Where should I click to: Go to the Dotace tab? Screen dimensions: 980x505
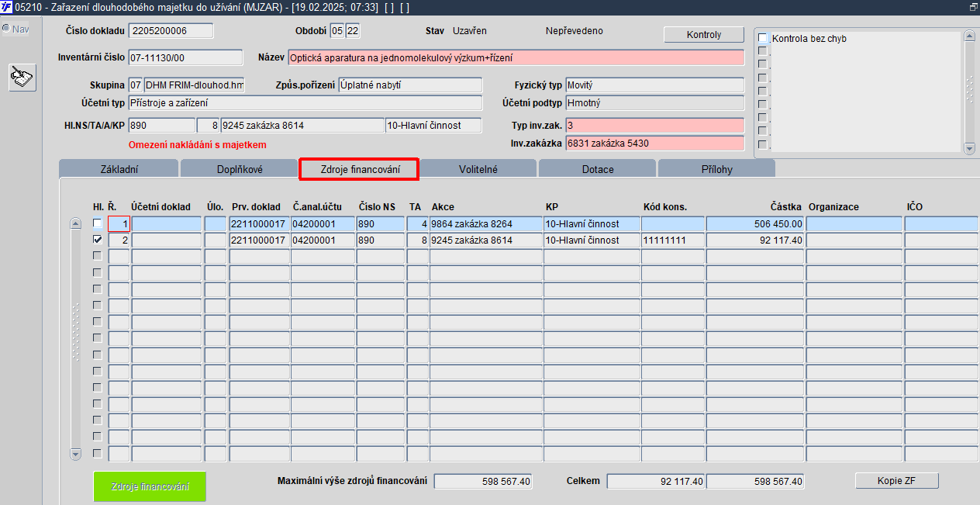pos(598,169)
